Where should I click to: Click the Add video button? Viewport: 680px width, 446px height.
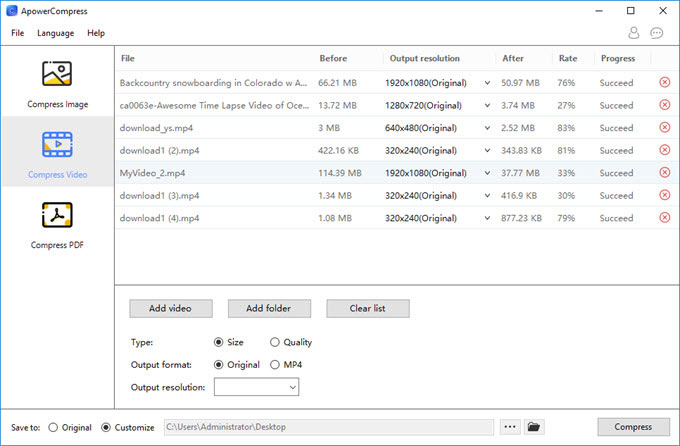click(170, 308)
